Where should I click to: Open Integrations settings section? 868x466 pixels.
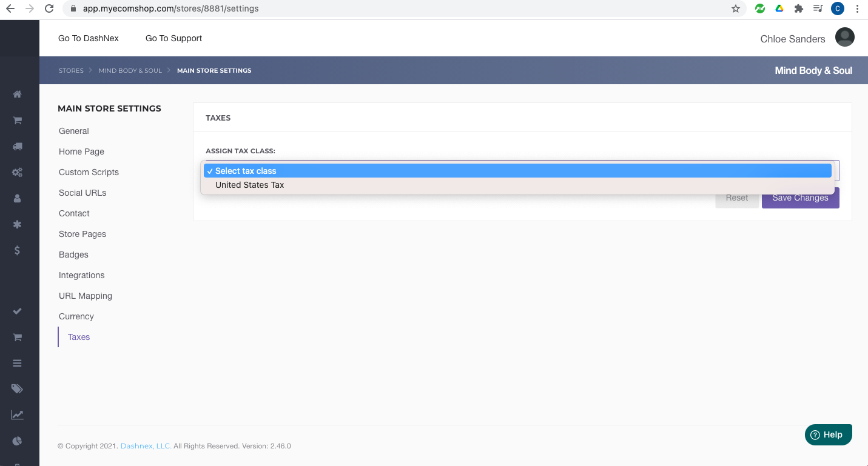click(x=81, y=275)
